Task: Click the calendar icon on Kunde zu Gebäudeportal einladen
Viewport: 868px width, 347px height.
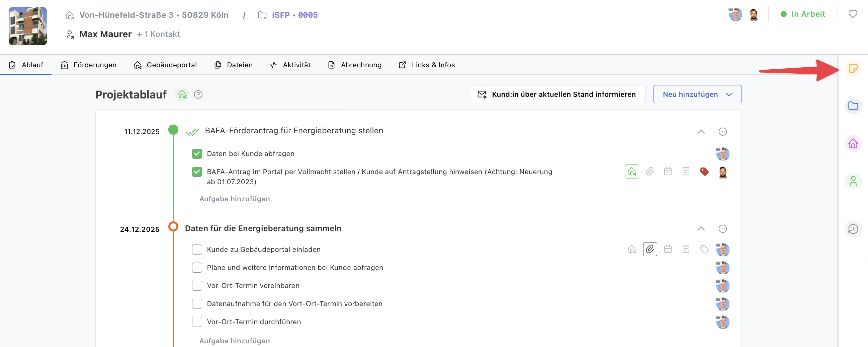Action: pyautogui.click(x=668, y=249)
